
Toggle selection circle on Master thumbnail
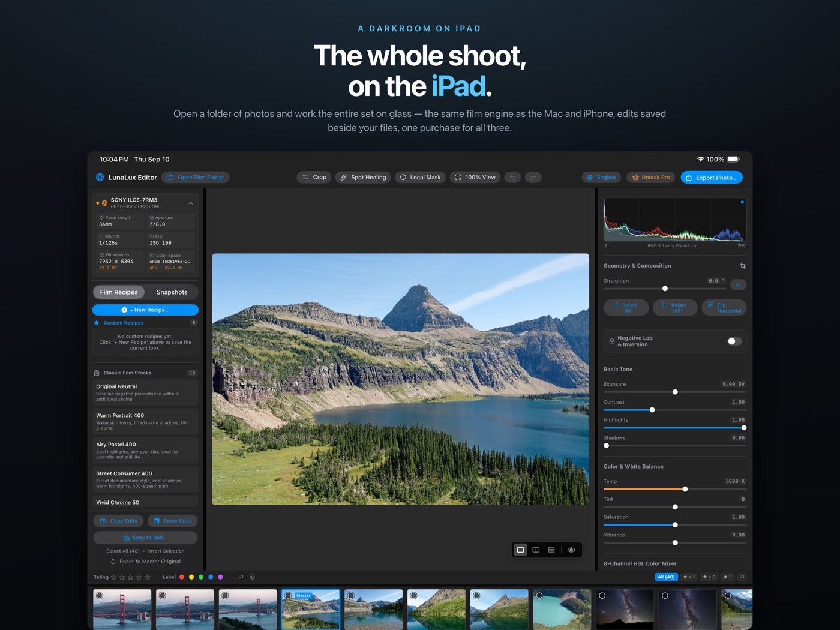click(288, 596)
